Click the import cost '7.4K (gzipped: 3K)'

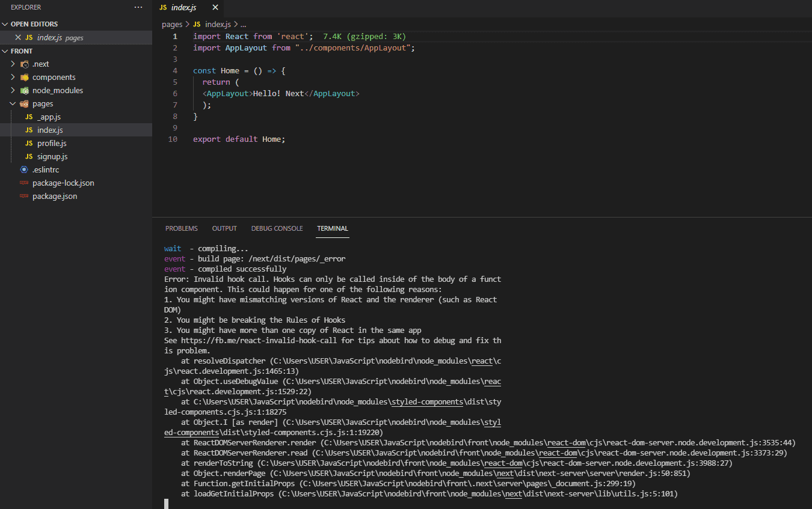(364, 36)
